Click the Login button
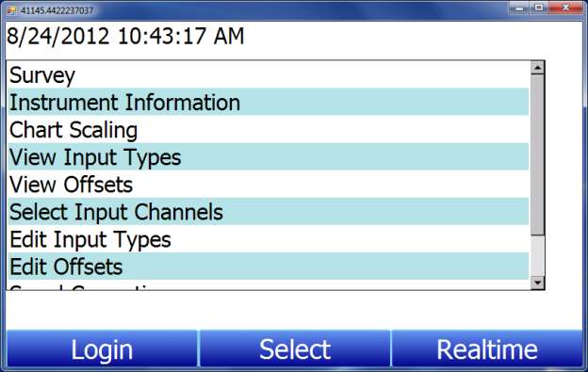 [102, 348]
